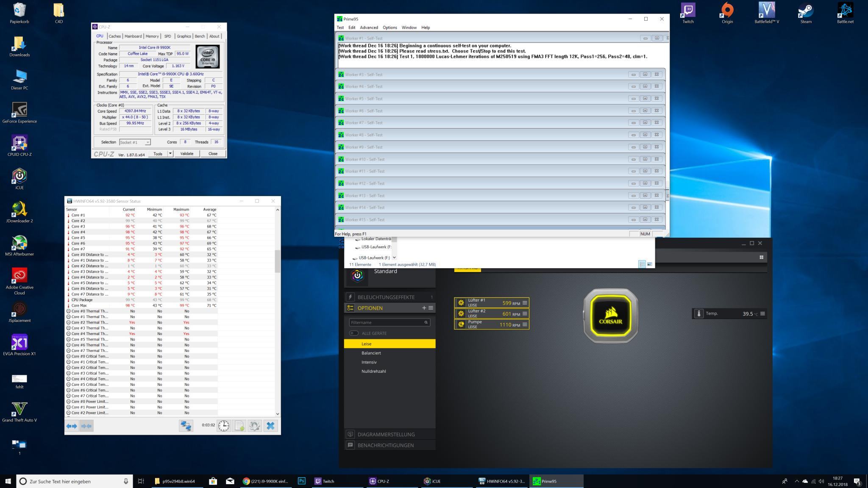868x488 pixels.
Task: Click HWiNFO log file icon
Action: point(239,426)
